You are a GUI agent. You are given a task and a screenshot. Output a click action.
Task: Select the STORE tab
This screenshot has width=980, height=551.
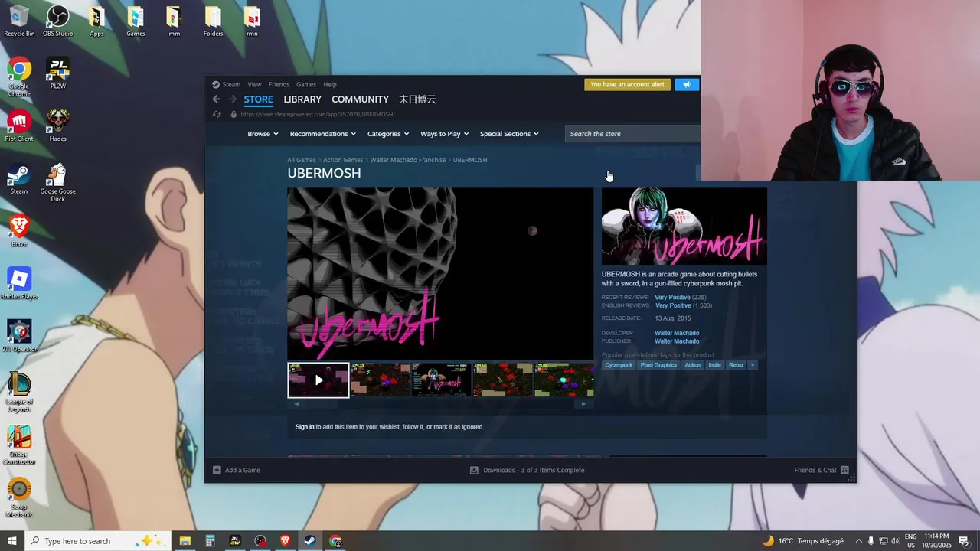[x=258, y=99]
